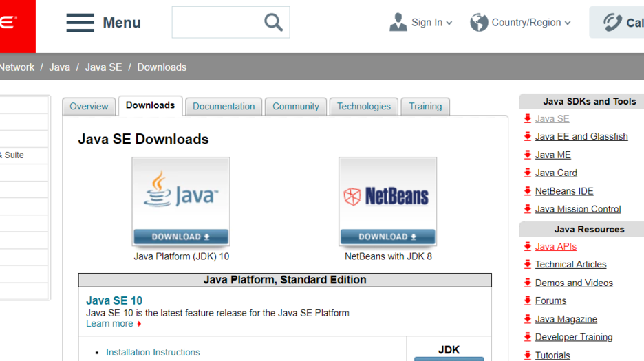Click the globe Country/Region icon
Screen dimensions: 644x361
[x=479, y=22]
